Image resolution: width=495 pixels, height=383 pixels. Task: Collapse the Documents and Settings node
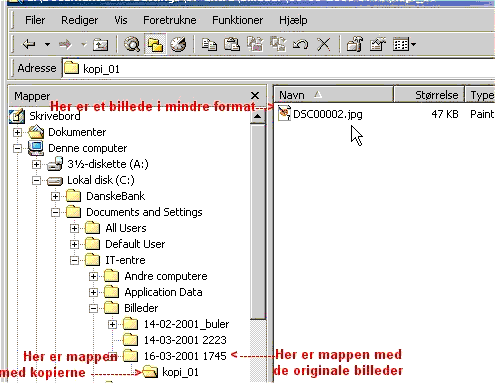click(55, 212)
